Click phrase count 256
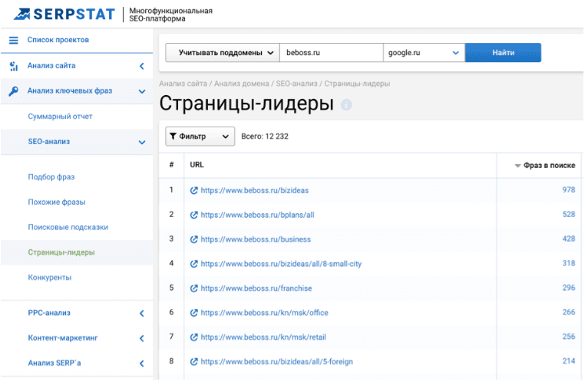The height and width of the screenshot is (385, 588). [x=569, y=337]
